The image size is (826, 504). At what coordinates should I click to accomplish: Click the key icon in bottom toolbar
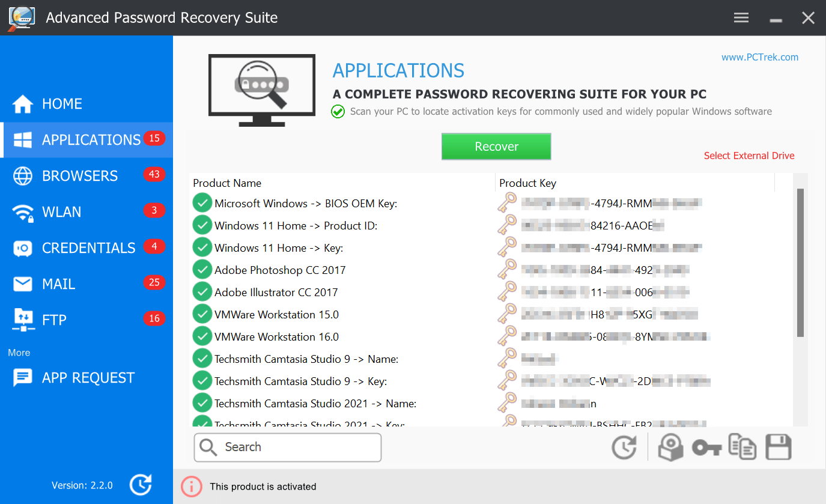pyautogui.click(x=706, y=448)
